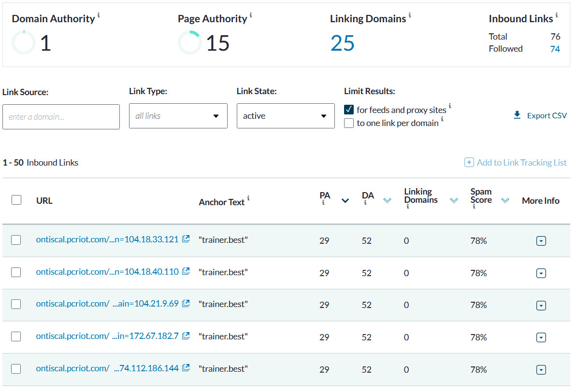
Task: Select checkbox for 104.18.33.121 row
Action: coord(16,240)
